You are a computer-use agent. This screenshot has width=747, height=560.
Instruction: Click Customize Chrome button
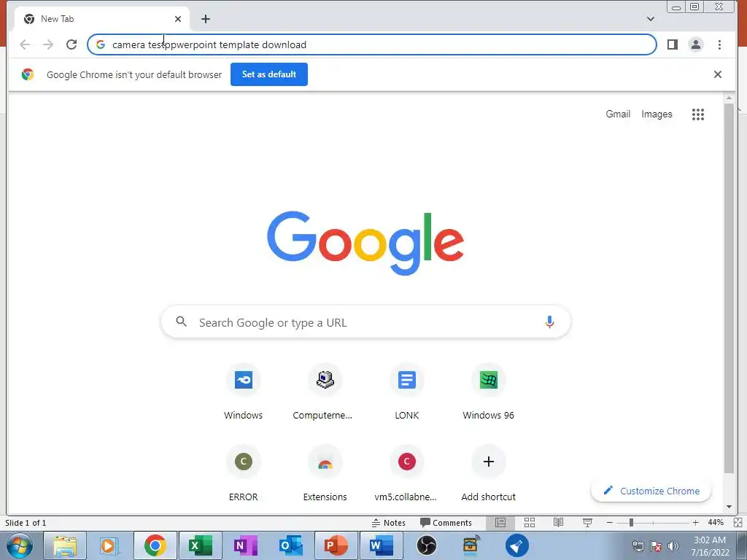[x=651, y=491]
